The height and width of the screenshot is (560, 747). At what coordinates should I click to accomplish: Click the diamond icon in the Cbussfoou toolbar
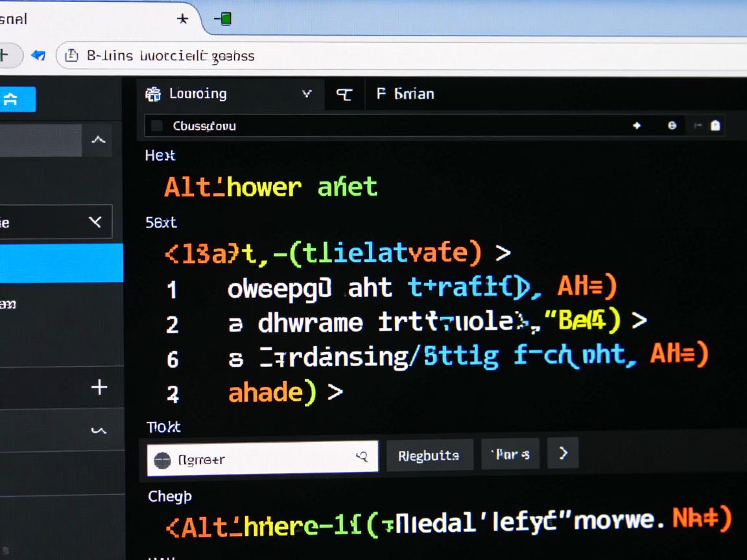(637, 126)
